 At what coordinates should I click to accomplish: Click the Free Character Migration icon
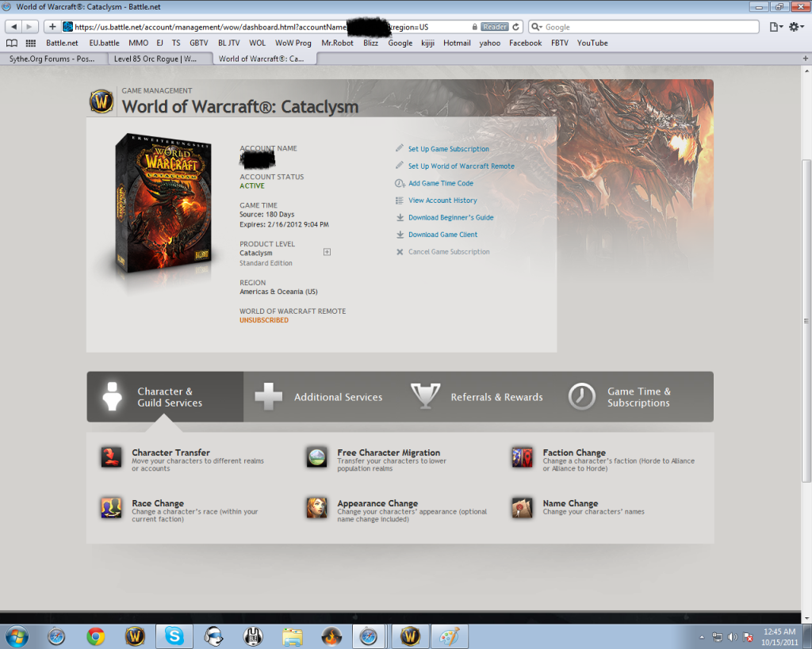point(316,457)
